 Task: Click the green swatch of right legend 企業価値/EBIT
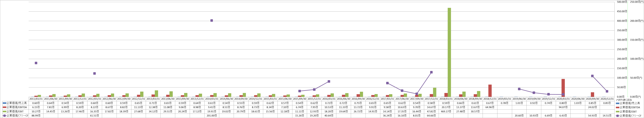click(x=617, y=112)
